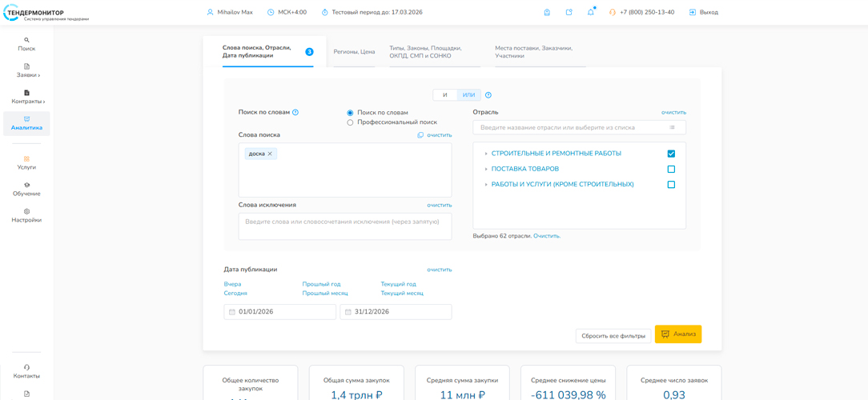Open the end date calendar icon

(x=348, y=312)
